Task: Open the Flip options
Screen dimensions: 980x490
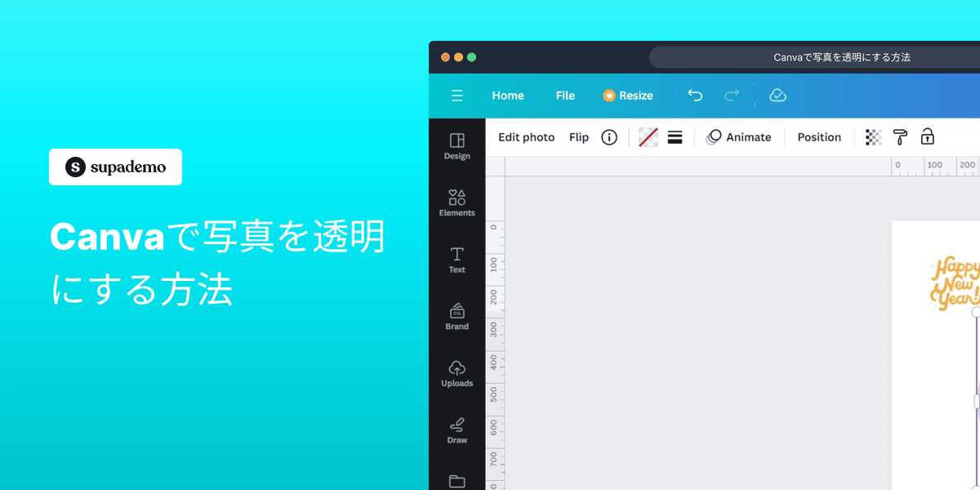Action: click(578, 137)
